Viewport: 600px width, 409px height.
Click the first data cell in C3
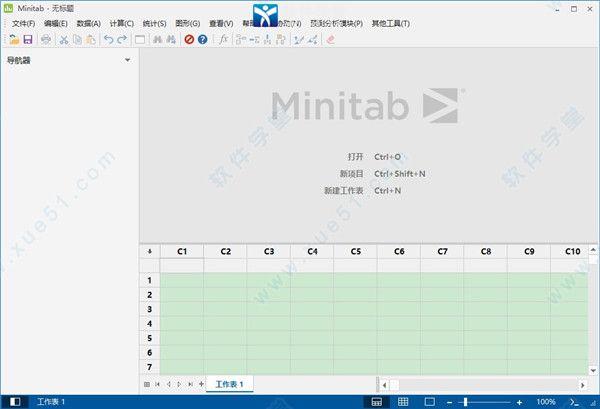269,280
